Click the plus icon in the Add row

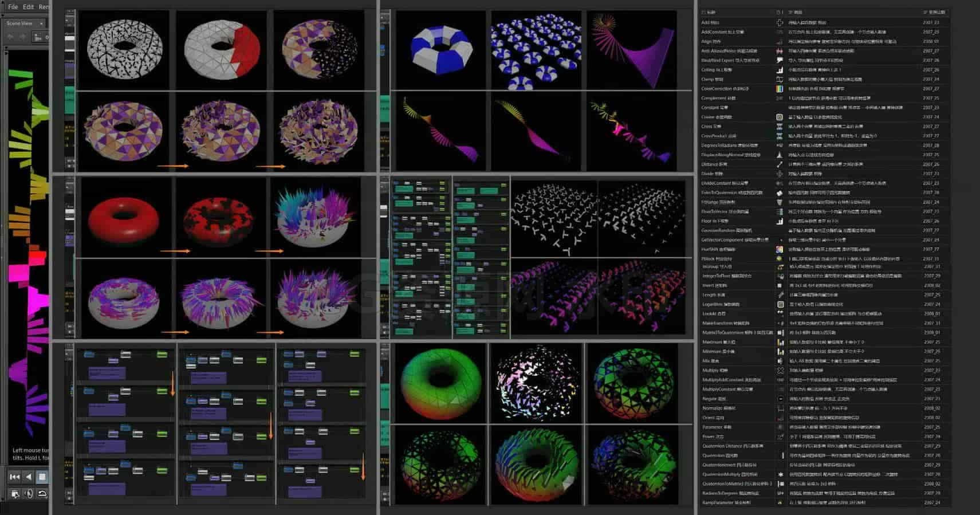click(780, 23)
